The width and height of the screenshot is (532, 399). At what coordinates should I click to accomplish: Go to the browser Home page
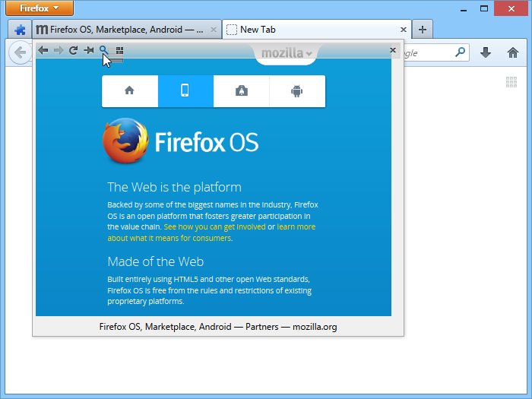click(513, 52)
